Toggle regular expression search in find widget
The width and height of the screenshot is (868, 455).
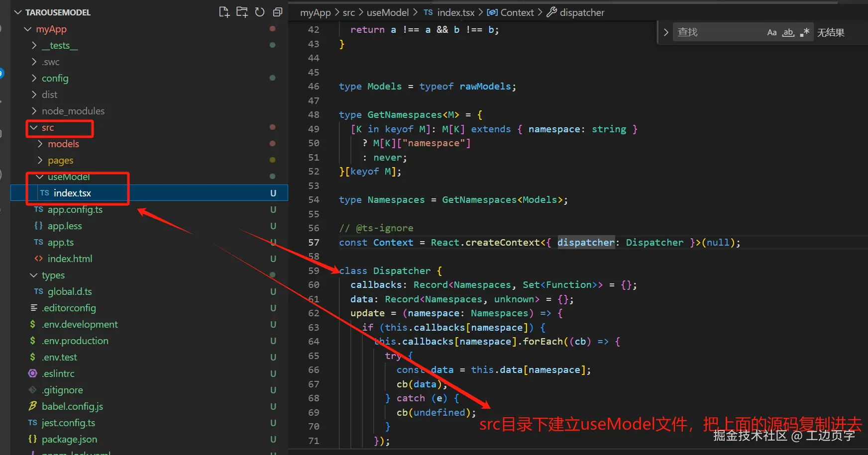point(805,32)
